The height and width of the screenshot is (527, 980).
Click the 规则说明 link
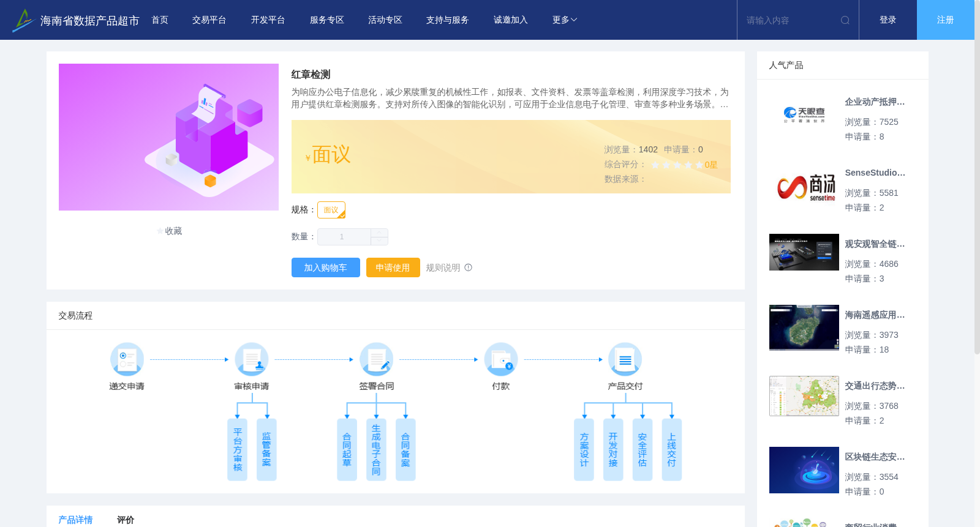click(x=443, y=267)
